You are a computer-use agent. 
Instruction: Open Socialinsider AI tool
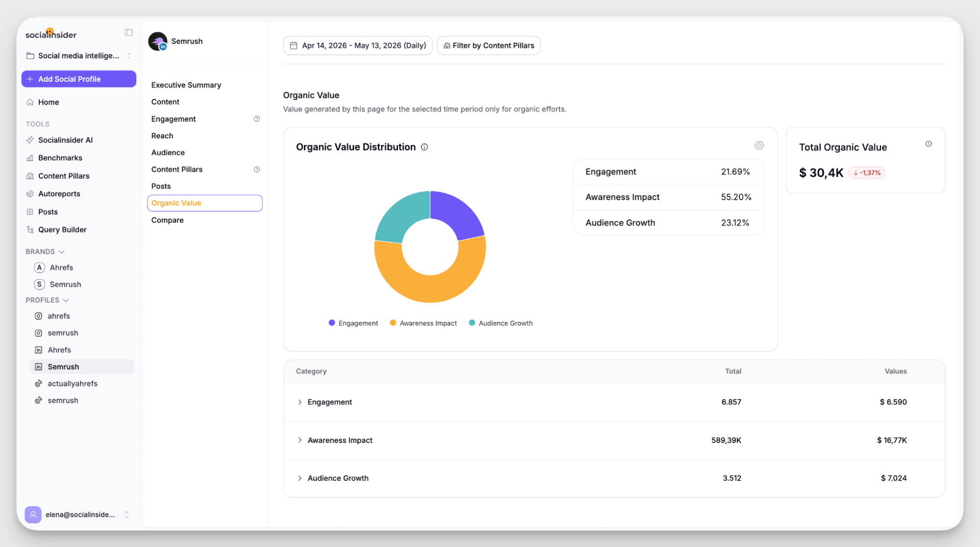pos(65,140)
